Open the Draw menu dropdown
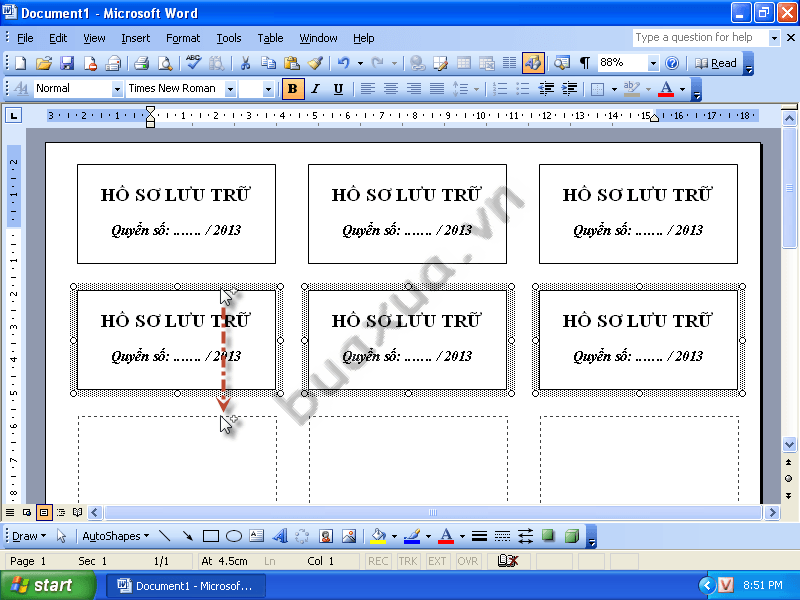Screen dimensions: 800x600 click(x=29, y=536)
